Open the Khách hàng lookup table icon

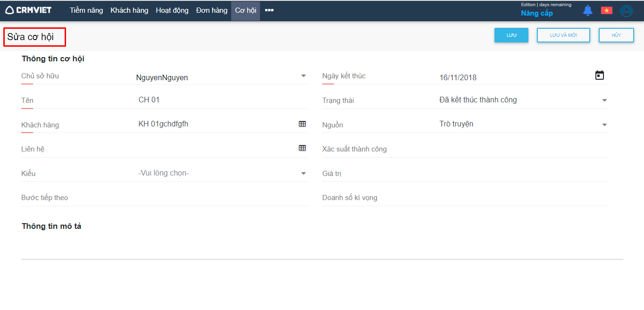coord(302,124)
